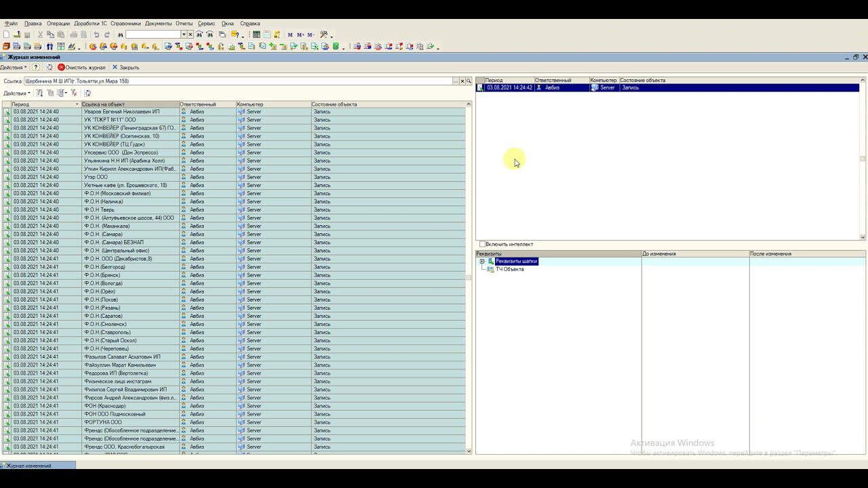Open the Действия dropdown beside Очистить журнал
This screenshot has width=868, height=488.
(x=14, y=67)
